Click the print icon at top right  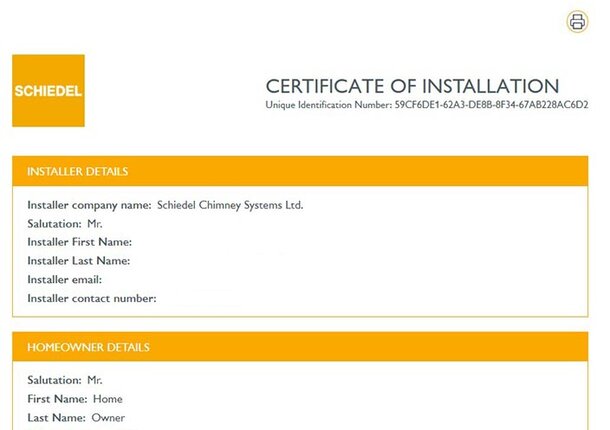coord(577,21)
